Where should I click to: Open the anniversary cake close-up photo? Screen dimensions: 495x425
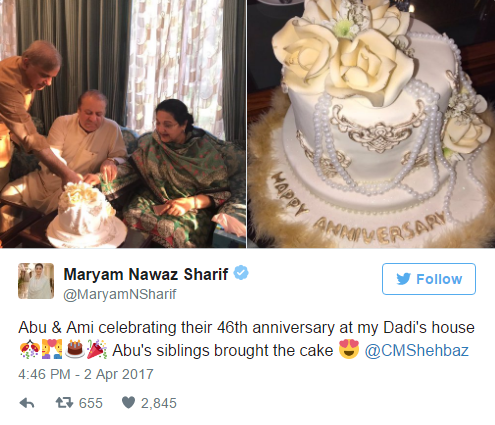(x=371, y=124)
